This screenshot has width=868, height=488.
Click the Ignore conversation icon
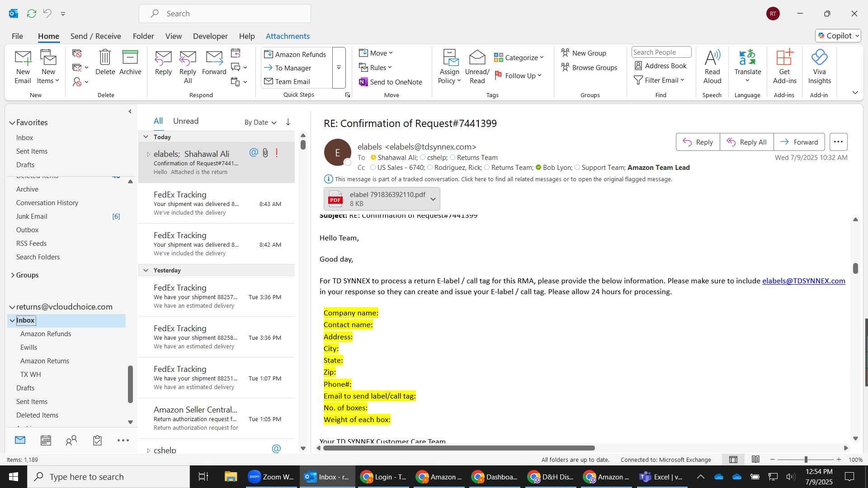77,54
